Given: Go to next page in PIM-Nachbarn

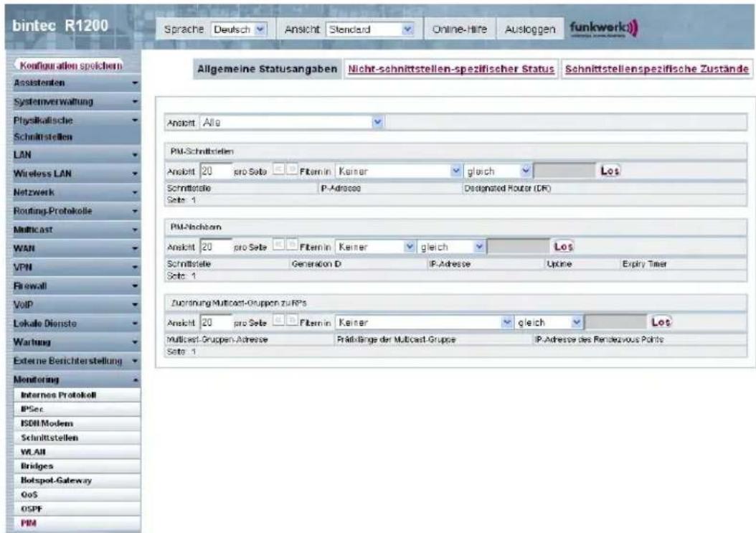Looking at the screenshot, I should [291, 245].
